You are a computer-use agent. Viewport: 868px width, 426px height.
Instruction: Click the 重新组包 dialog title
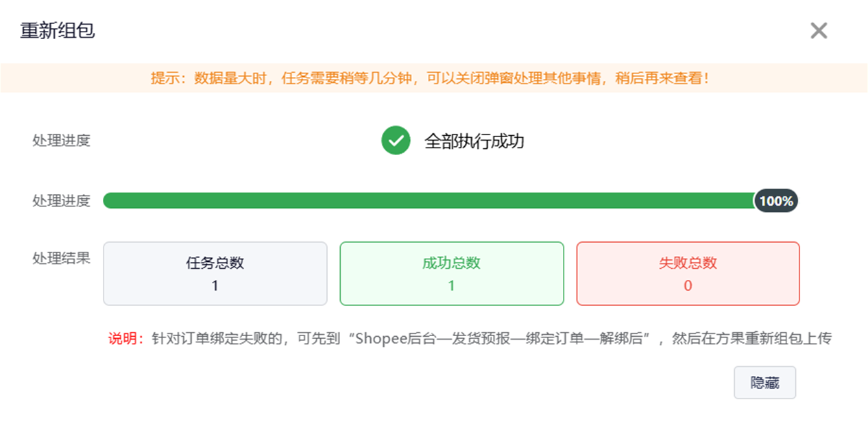[x=58, y=31]
